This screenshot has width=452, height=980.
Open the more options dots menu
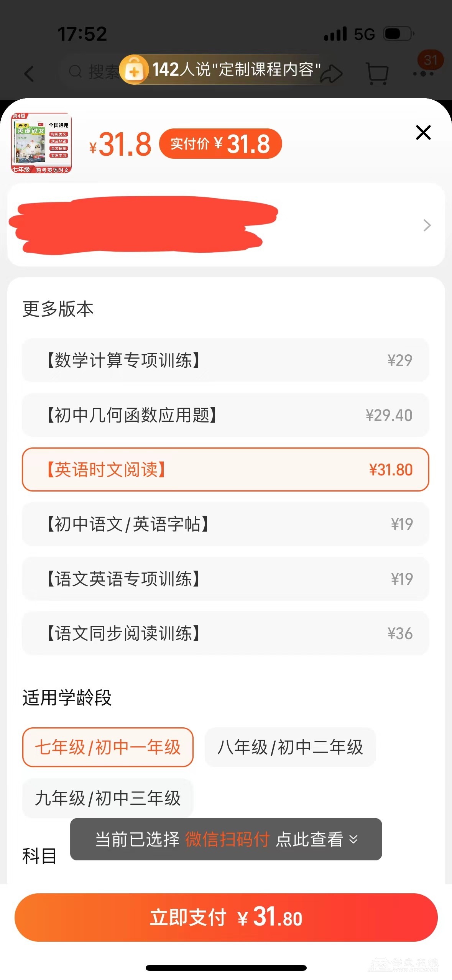pos(423,73)
